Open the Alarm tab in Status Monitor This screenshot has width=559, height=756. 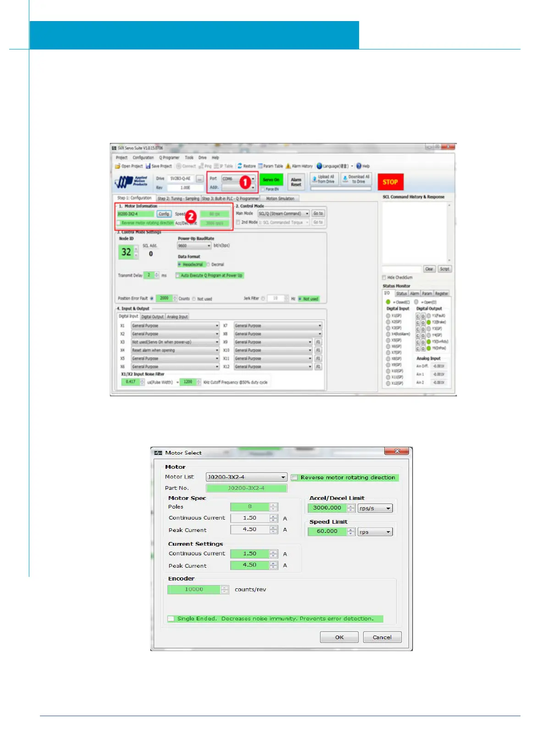coord(415,293)
